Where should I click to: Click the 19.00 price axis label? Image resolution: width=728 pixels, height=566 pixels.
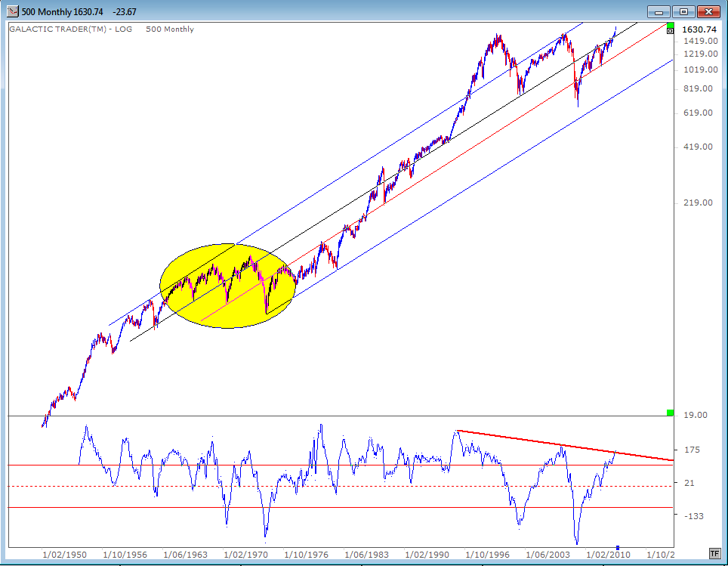[x=696, y=415]
